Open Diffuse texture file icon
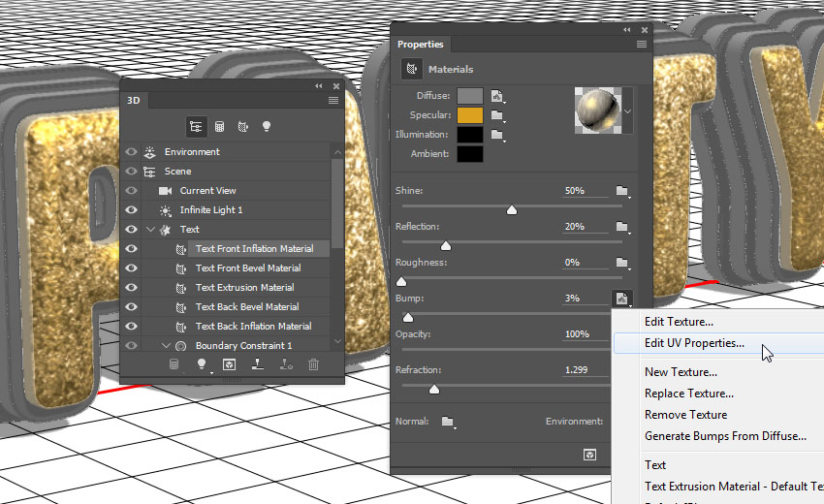 [498, 95]
